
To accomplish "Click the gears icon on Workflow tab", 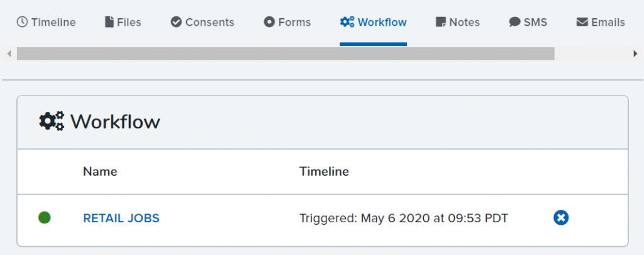I will [347, 22].
